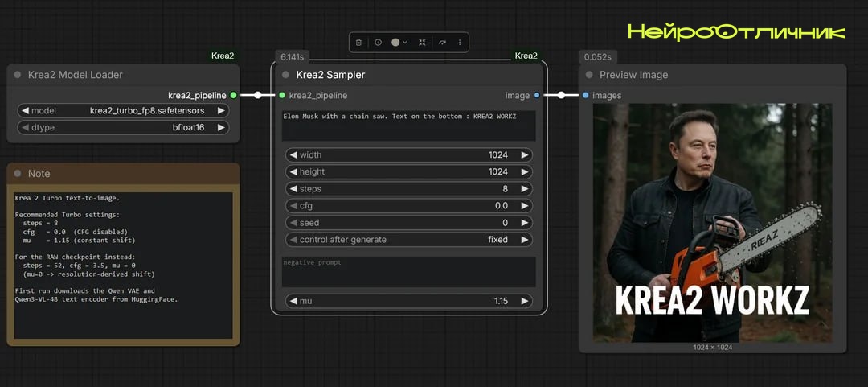This screenshot has width=868, height=387.
Task: Increase mu using its right arrow
Action: tap(525, 301)
